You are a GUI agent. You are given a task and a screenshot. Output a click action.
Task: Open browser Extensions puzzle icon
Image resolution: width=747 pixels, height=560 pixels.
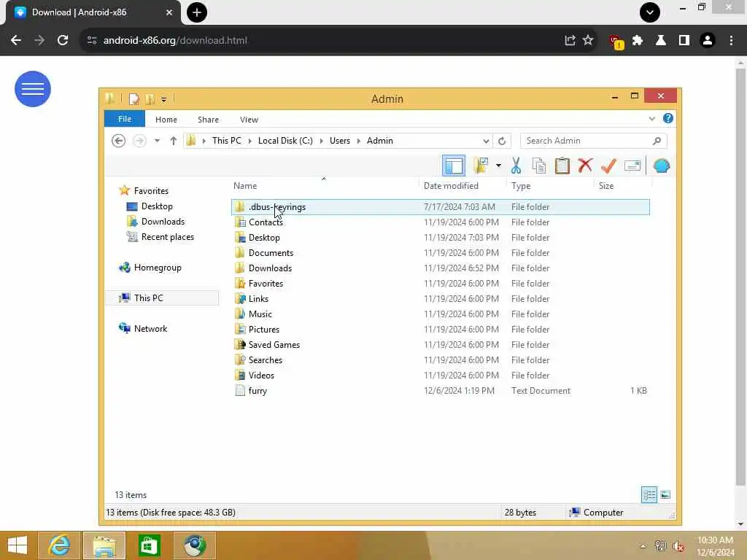click(x=637, y=41)
